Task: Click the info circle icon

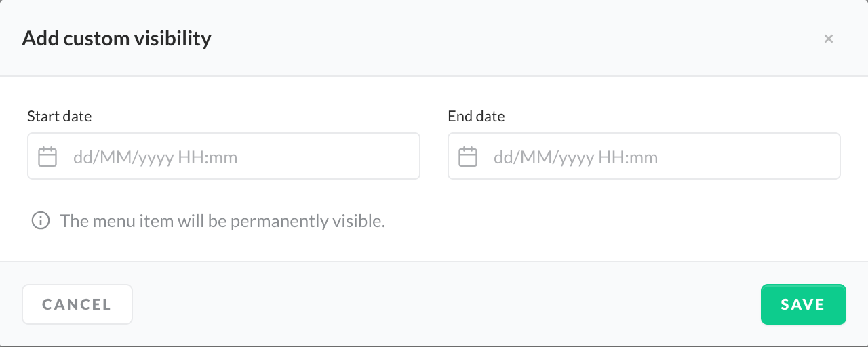Action: [x=41, y=221]
